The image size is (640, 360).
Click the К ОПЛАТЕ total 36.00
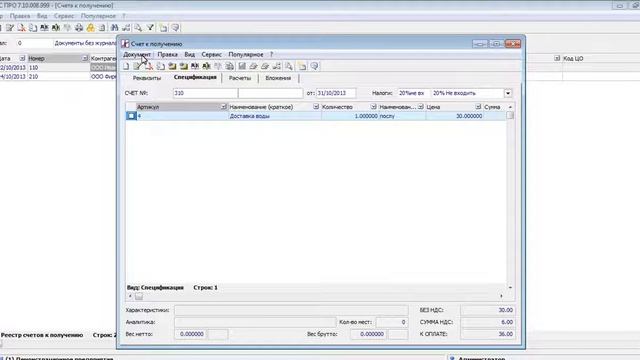488,334
